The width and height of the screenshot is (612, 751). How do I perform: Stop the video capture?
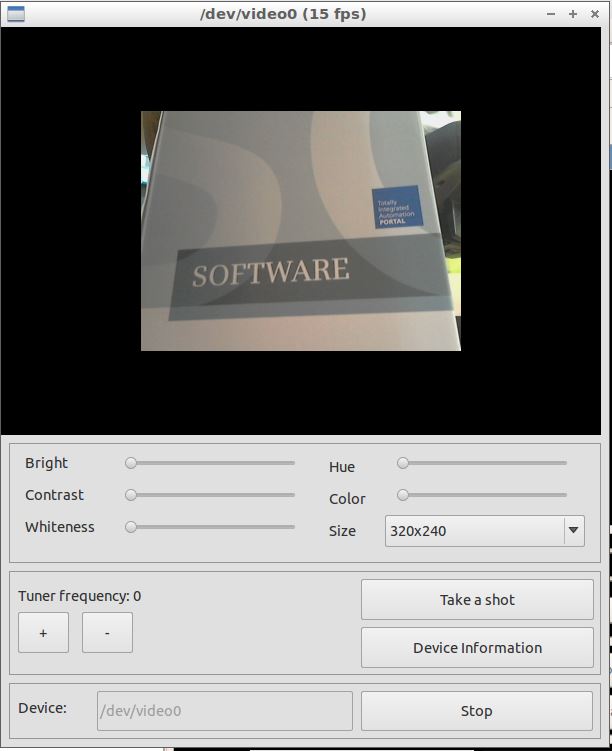(477, 711)
